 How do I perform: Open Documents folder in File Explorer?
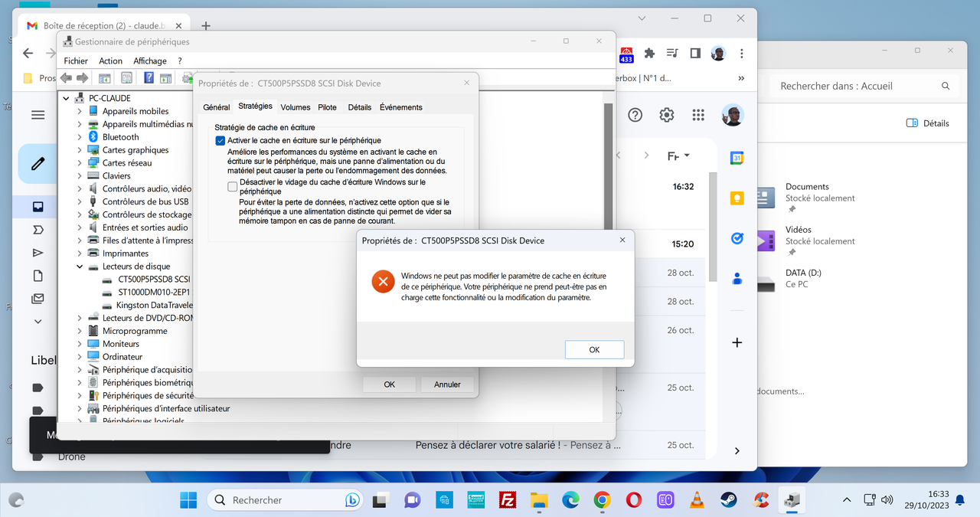tap(805, 197)
